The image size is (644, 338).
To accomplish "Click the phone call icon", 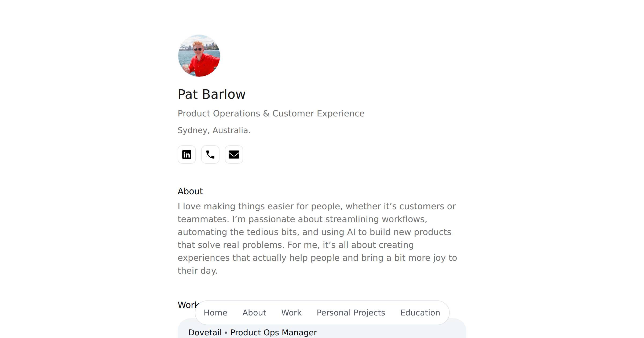I will [210, 155].
